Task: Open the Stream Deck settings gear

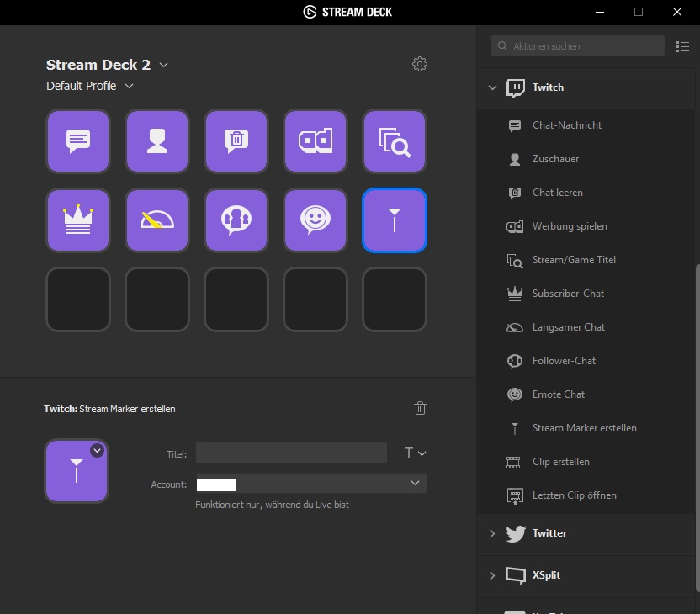Action: [x=420, y=64]
